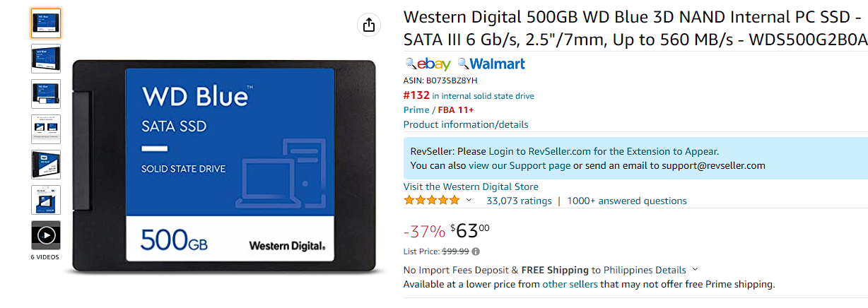
Task: Expand the star rating dropdown arrow
Action: click(x=468, y=201)
